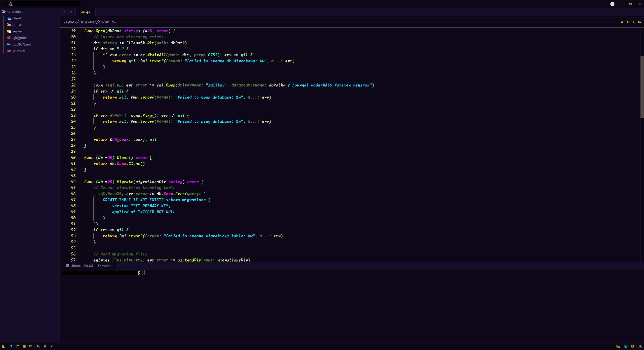
Task: Open the Debugger bug icon
Action: 632,346
